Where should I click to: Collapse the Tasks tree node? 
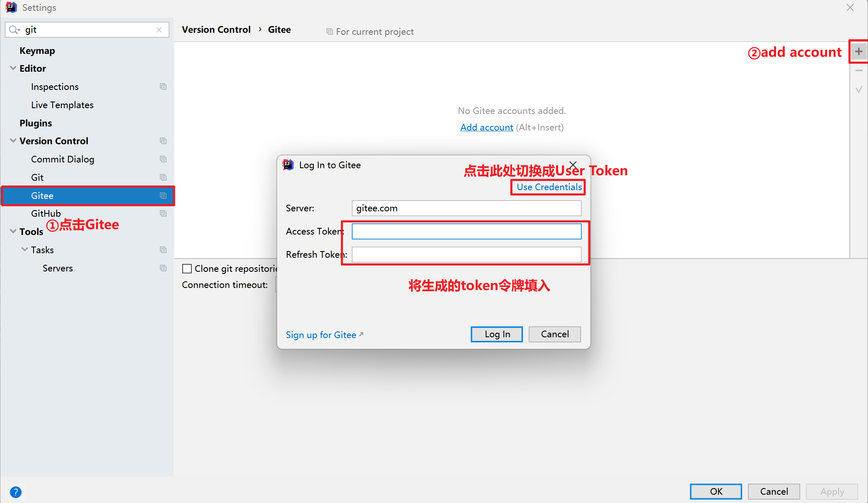tap(25, 250)
